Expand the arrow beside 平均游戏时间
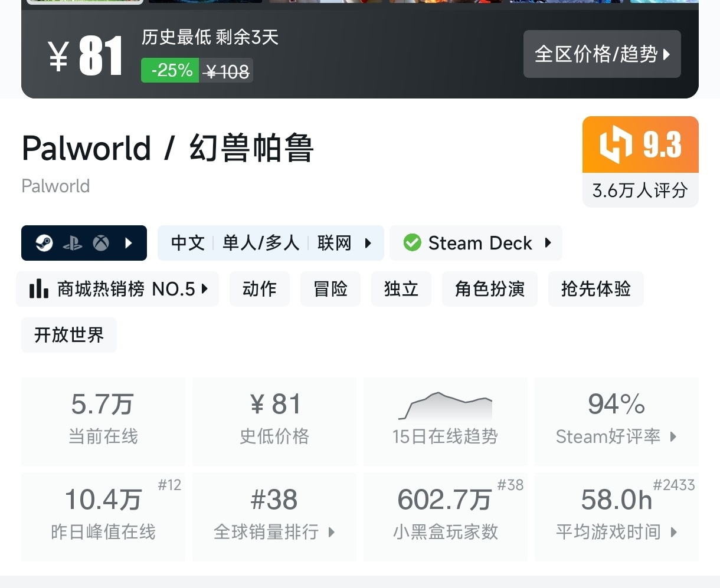 pyautogui.click(x=673, y=533)
